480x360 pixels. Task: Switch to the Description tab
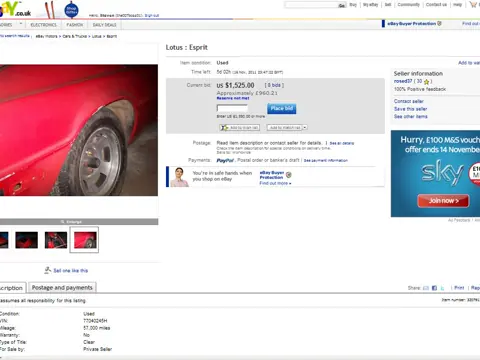point(12,288)
